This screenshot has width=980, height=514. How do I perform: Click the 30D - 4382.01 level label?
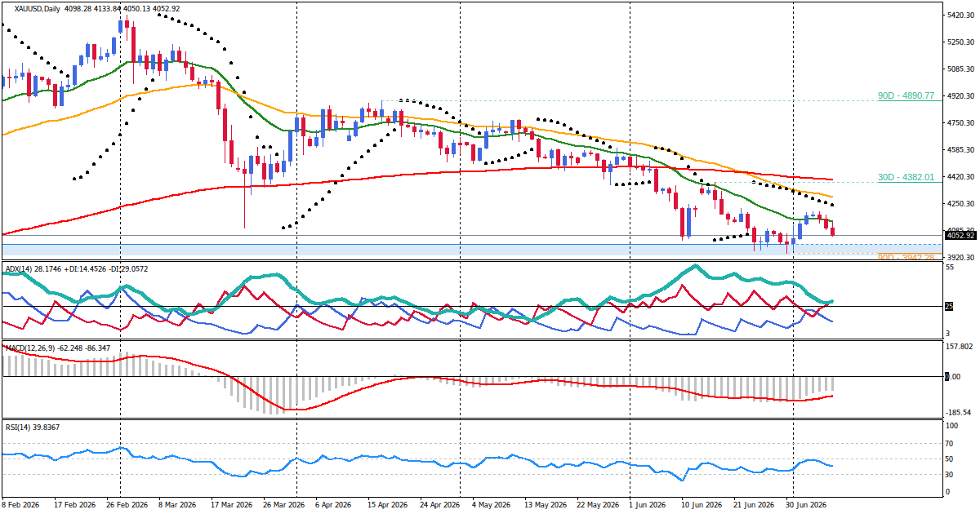(905, 176)
